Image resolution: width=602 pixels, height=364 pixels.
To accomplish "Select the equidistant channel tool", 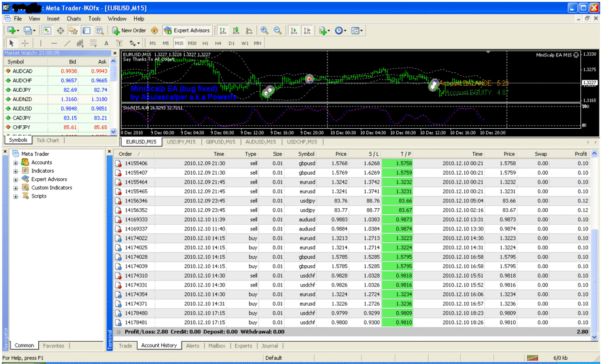I will [80, 43].
